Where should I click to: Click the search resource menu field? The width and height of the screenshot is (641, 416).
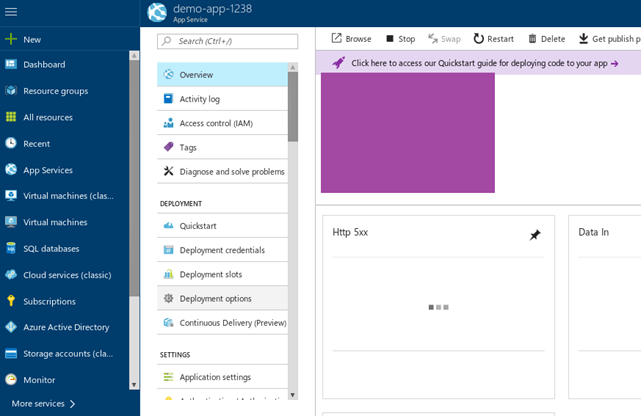[x=228, y=41]
